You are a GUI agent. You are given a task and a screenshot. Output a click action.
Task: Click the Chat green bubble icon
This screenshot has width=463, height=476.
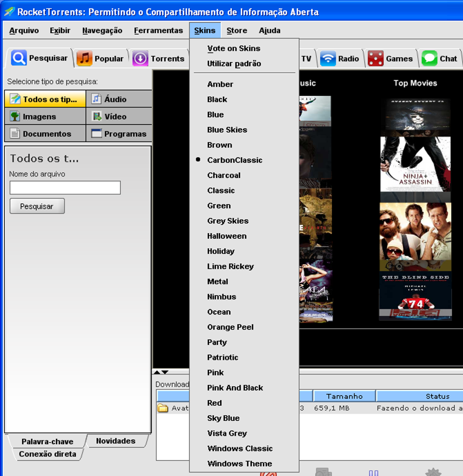429,58
